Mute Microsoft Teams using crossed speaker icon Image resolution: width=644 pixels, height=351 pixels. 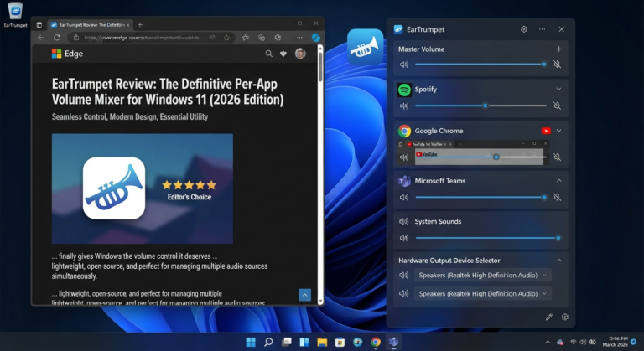click(x=558, y=198)
